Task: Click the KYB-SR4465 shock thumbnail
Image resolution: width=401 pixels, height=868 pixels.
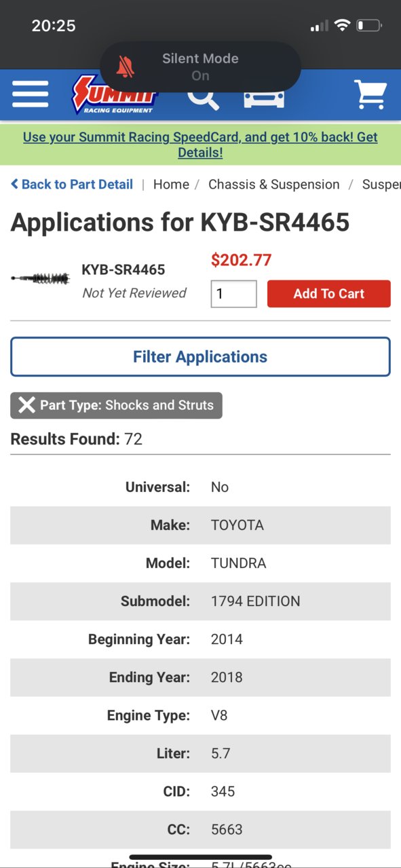Action: click(x=41, y=278)
